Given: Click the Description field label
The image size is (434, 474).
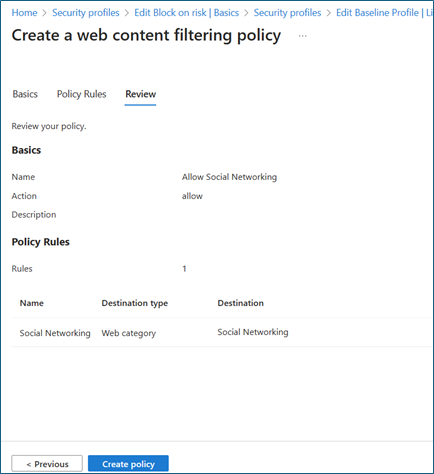Looking at the screenshot, I should (34, 215).
